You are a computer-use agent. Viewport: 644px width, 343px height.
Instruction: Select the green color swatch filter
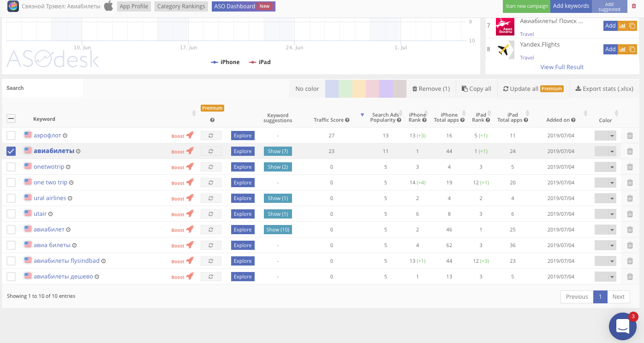346,89
